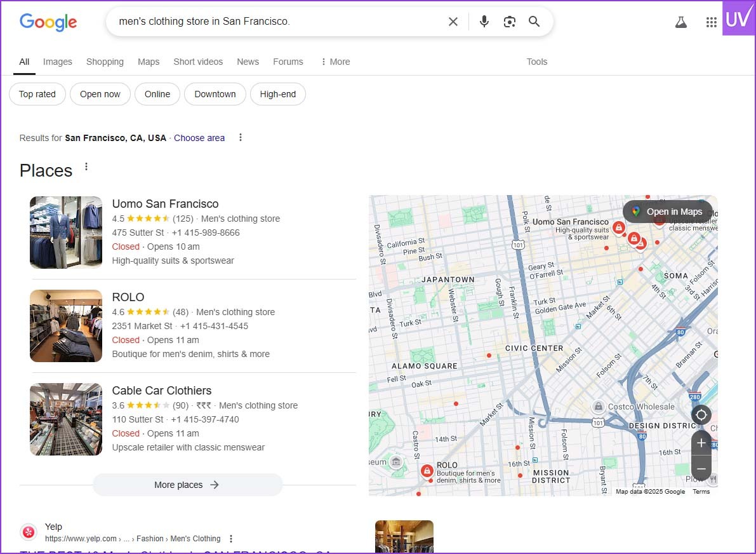Center map on my location
This screenshot has height=554, width=756.
pyautogui.click(x=701, y=415)
